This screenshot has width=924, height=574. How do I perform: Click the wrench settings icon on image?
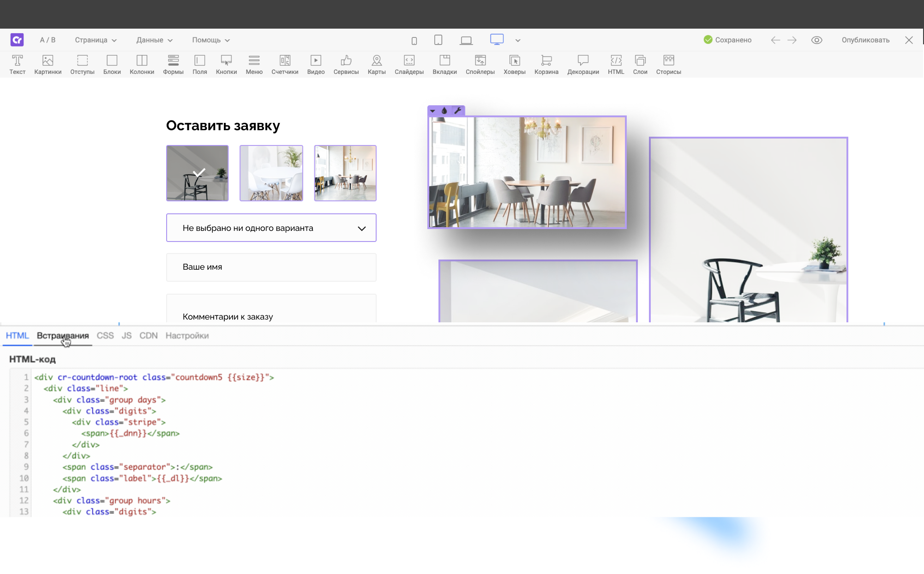pyautogui.click(x=457, y=111)
